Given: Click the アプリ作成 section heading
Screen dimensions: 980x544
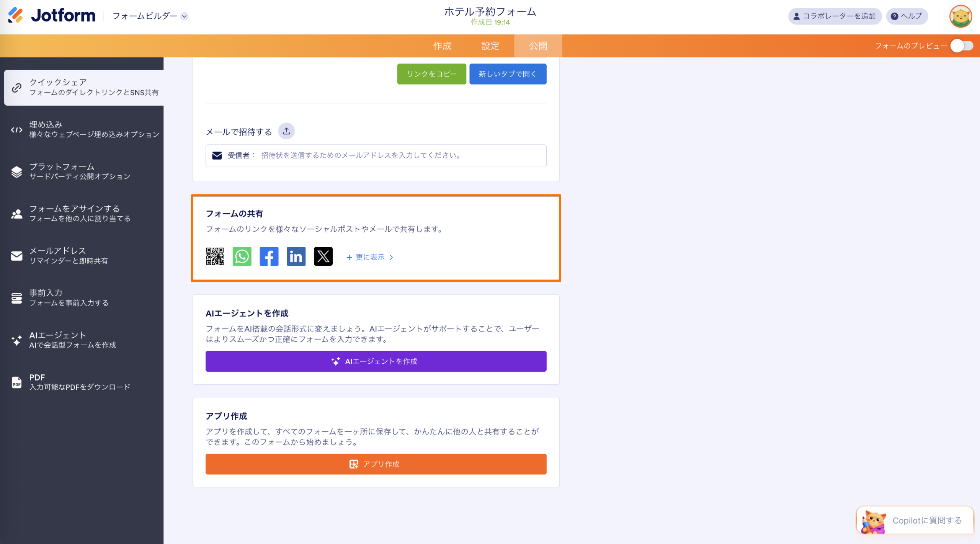Looking at the screenshot, I should click(x=226, y=416).
